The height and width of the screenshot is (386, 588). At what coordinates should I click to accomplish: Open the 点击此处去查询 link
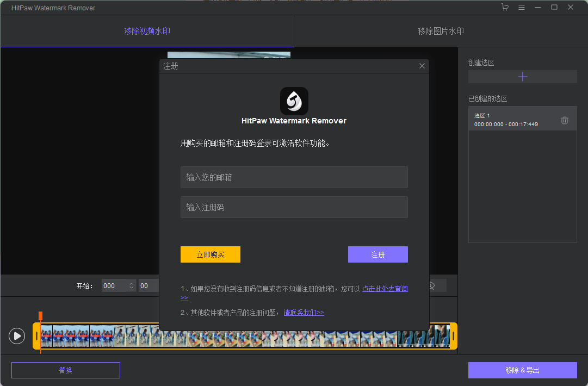(385, 289)
